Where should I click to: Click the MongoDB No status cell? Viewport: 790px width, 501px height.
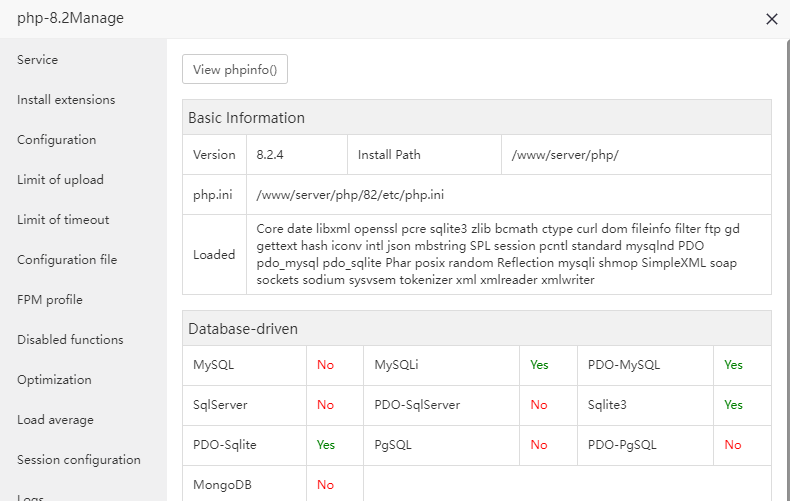[325, 485]
